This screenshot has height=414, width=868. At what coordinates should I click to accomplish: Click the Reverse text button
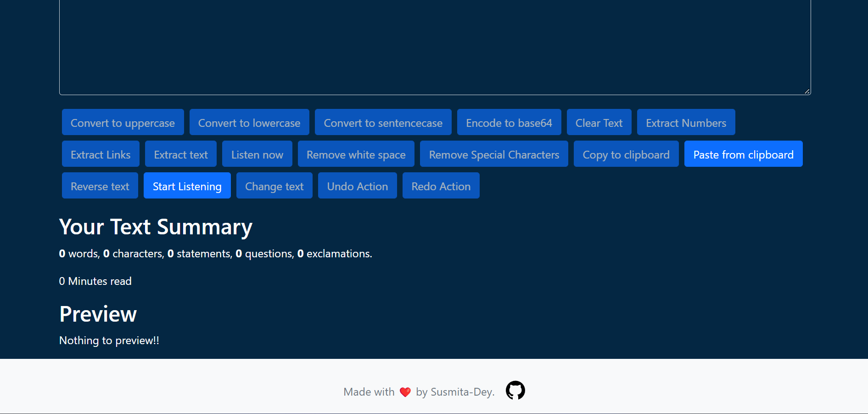tap(100, 186)
